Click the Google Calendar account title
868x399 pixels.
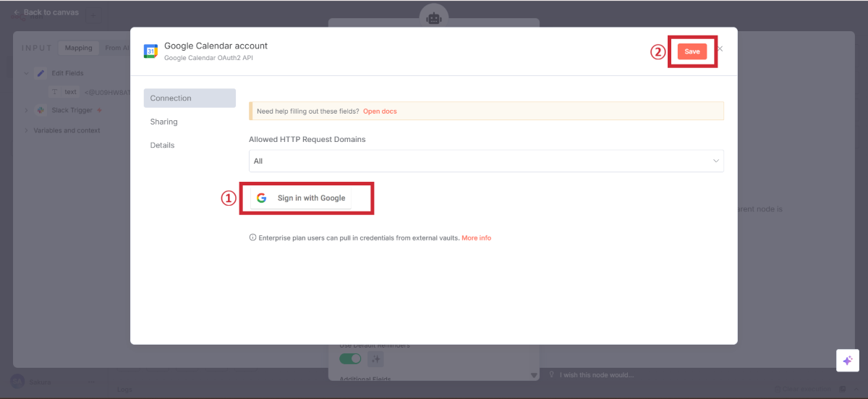click(x=216, y=46)
